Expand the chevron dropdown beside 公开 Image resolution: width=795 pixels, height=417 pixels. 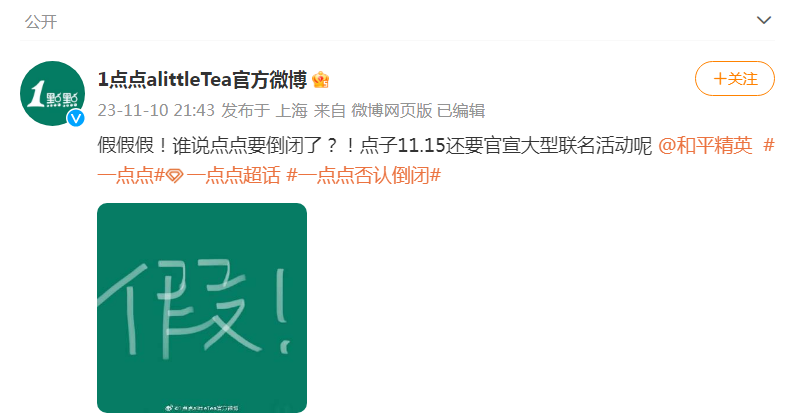tap(764, 20)
